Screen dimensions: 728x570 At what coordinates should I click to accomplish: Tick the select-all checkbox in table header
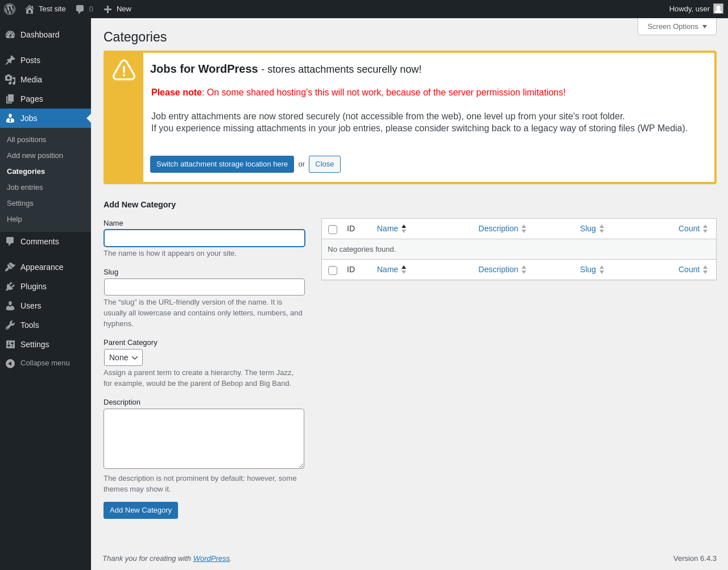[x=333, y=230]
